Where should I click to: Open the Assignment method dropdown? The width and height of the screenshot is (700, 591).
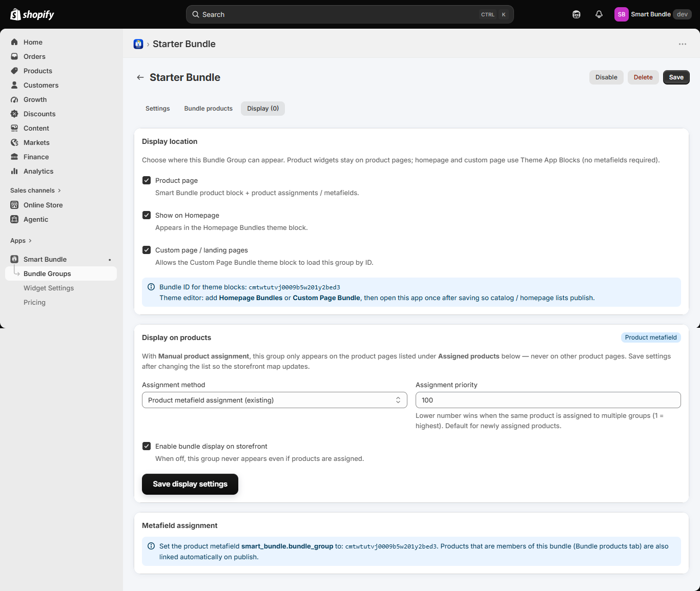pos(275,400)
